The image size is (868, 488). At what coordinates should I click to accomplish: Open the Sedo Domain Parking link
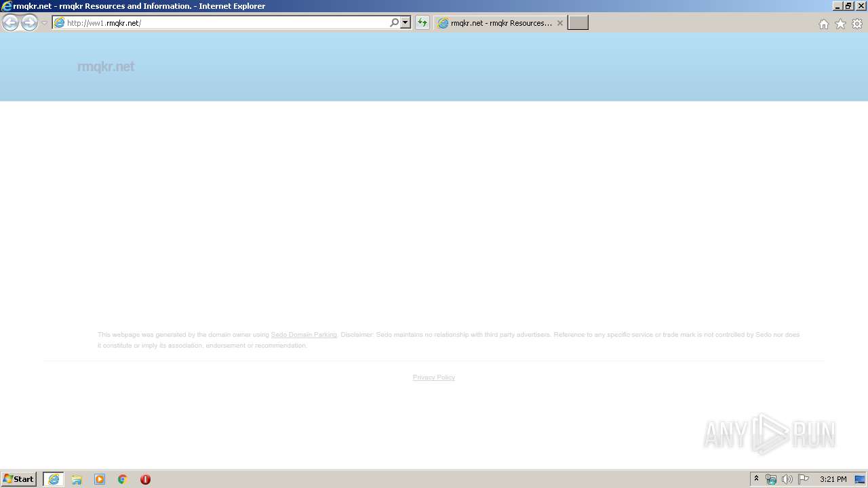click(x=304, y=335)
